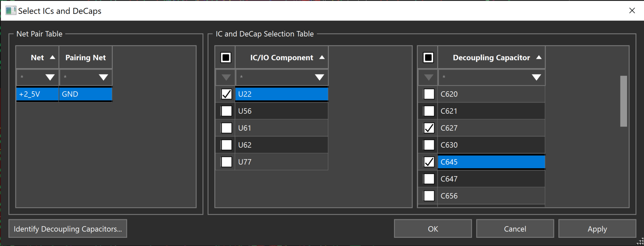Click the Select ICs and DeCaps title bar icon
Image resolution: width=644 pixels, height=246 pixels.
(12, 10)
